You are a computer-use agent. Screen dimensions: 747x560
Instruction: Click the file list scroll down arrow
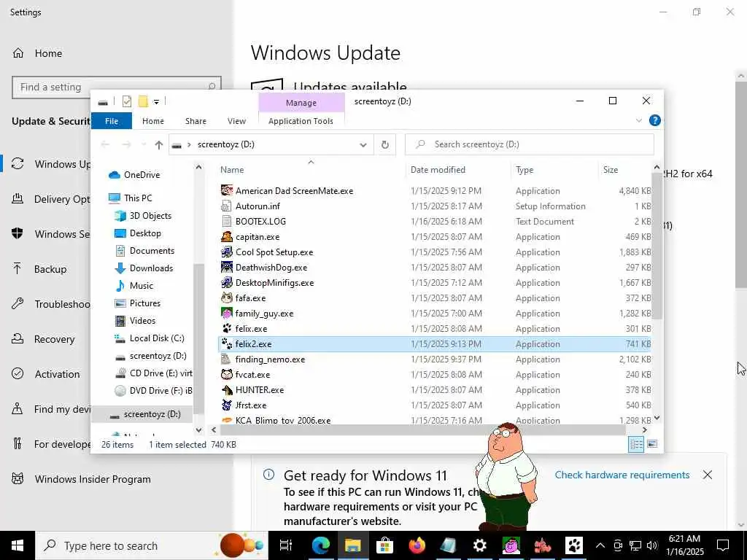click(657, 418)
